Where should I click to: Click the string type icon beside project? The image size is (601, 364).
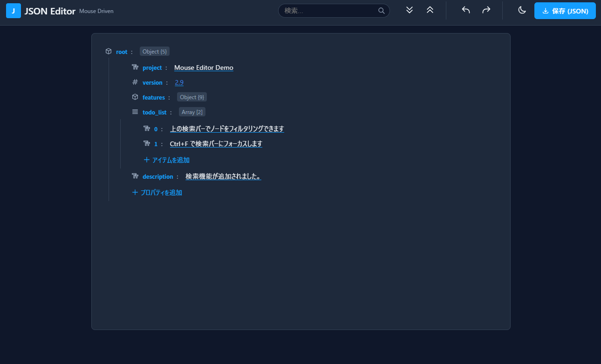(x=135, y=67)
